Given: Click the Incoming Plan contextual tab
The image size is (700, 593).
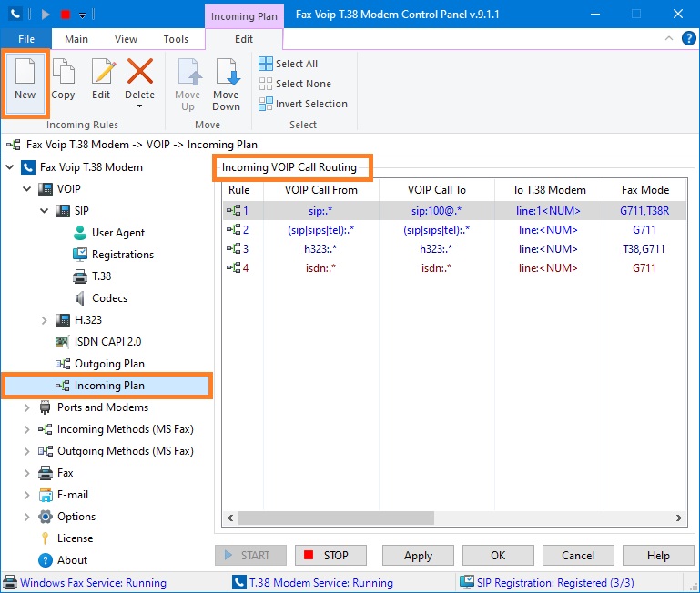Looking at the screenshot, I should [x=244, y=16].
